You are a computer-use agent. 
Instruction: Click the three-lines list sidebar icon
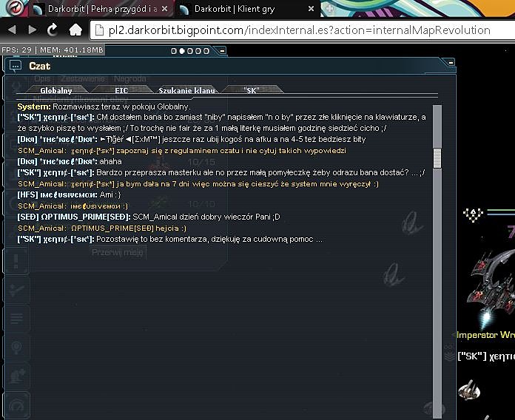coord(17,318)
